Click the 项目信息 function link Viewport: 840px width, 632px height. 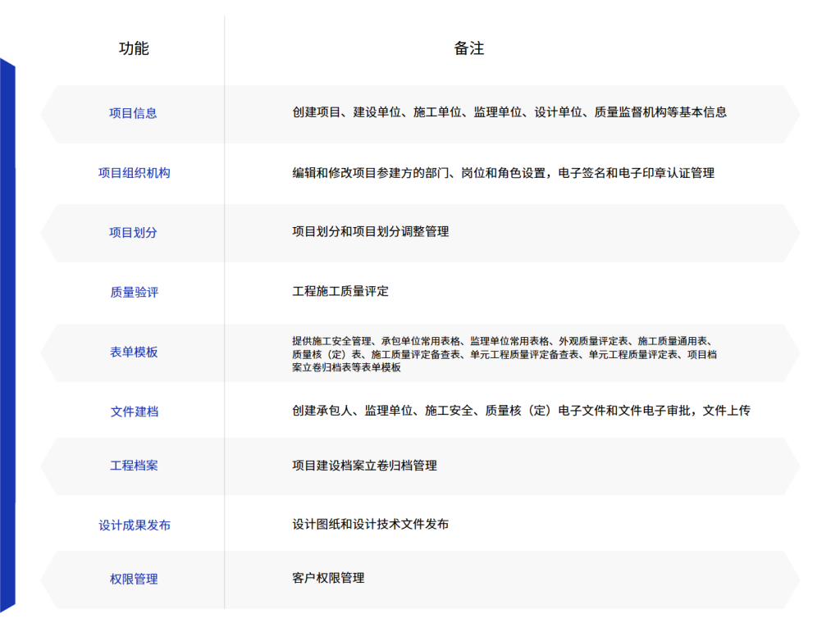click(133, 113)
